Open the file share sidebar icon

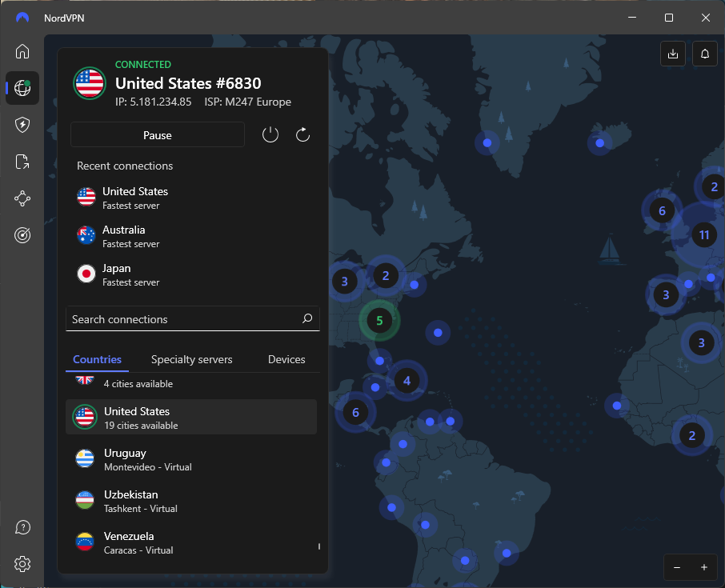[22, 162]
